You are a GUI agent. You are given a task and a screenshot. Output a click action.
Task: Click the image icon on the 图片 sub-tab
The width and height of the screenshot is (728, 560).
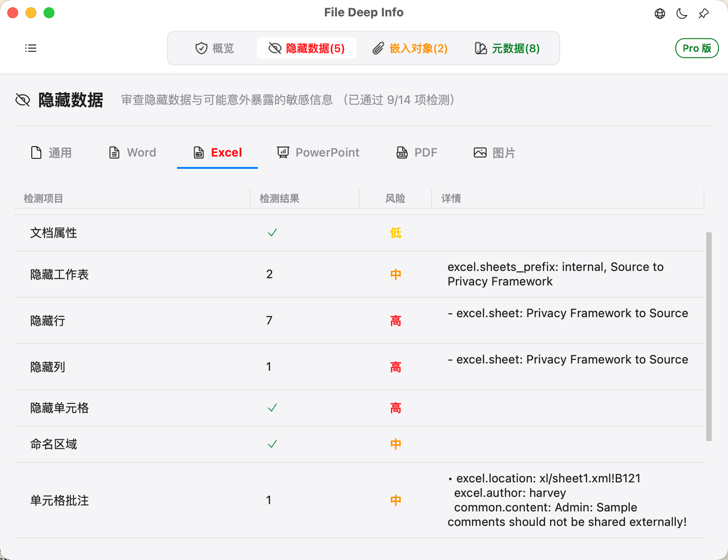point(480,152)
